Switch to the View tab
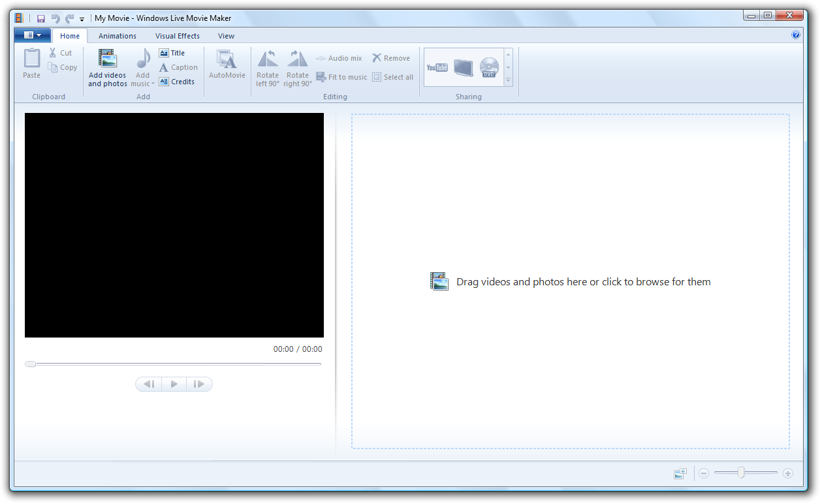This screenshot has width=820, height=504. click(226, 36)
